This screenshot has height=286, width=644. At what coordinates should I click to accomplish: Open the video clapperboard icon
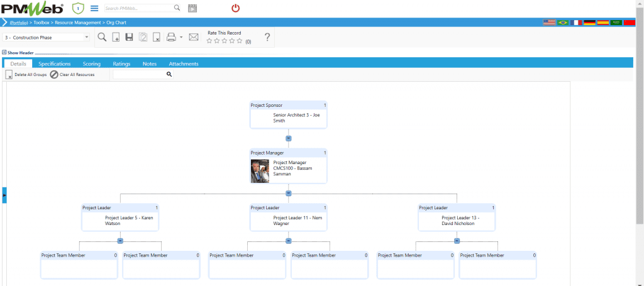click(x=192, y=8)
